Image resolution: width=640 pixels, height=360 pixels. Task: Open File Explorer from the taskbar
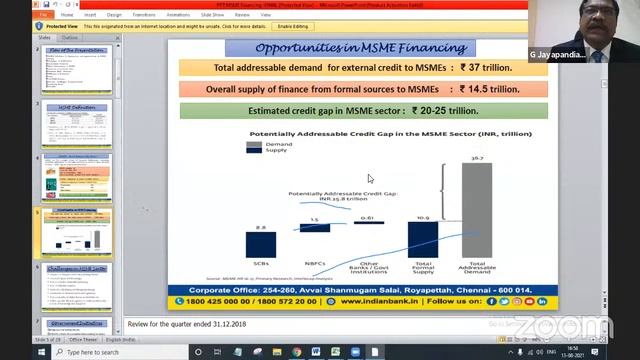(277, 352)
